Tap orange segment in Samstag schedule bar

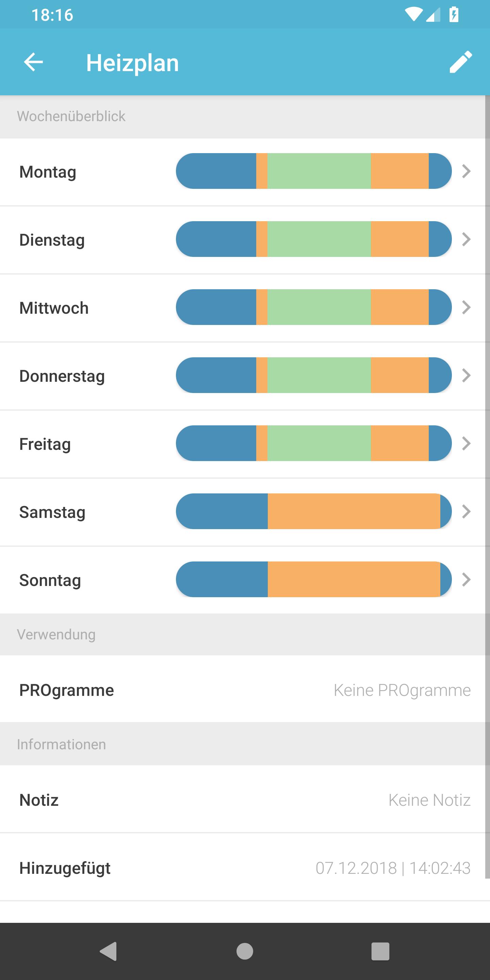point(354,511)
